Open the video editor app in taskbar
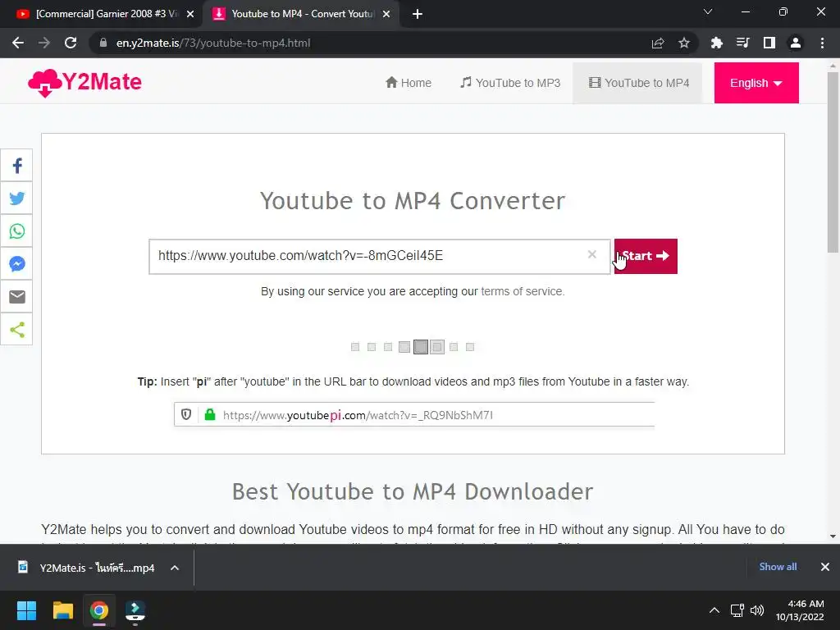Viewport: 840px width, 630px height. coord(135,610)
